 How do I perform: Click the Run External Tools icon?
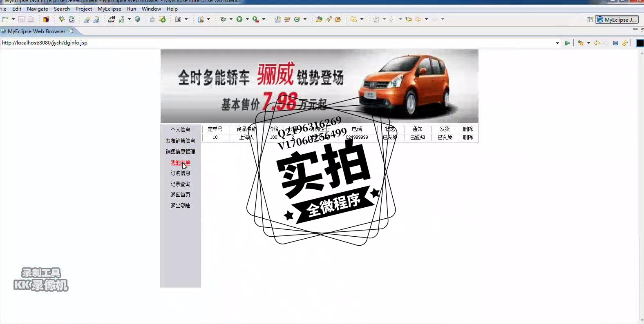[x=255, y=19]
